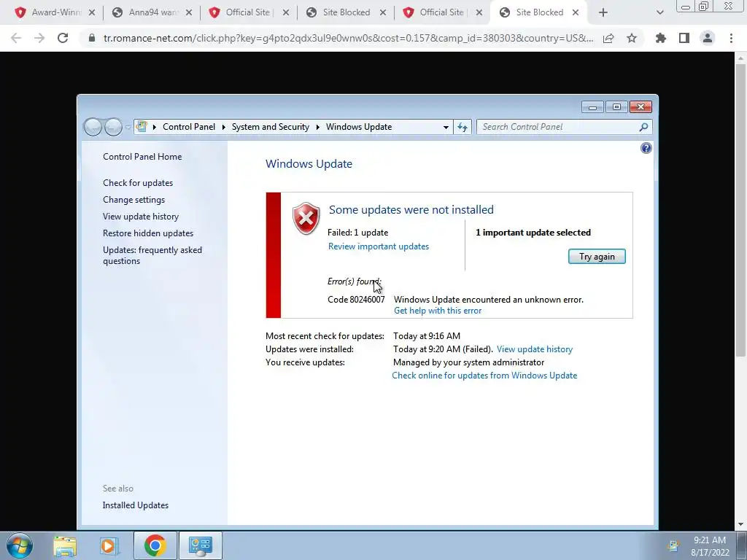Open File Explorer from taskbar
Viewport: 747px width, 560px height.
[x=65, y=545]
